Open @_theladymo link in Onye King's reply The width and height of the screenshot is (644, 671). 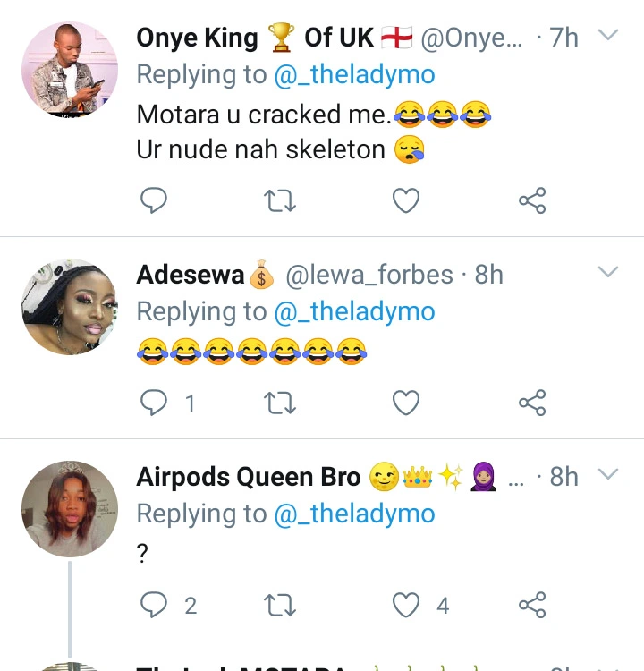pos(354,76)
